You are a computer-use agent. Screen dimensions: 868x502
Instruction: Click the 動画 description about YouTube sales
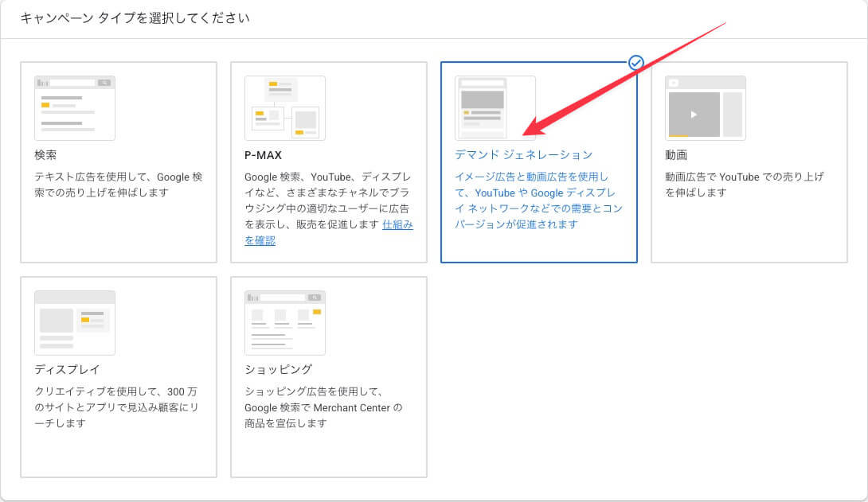pyautogui.click(x=744, y=185)
